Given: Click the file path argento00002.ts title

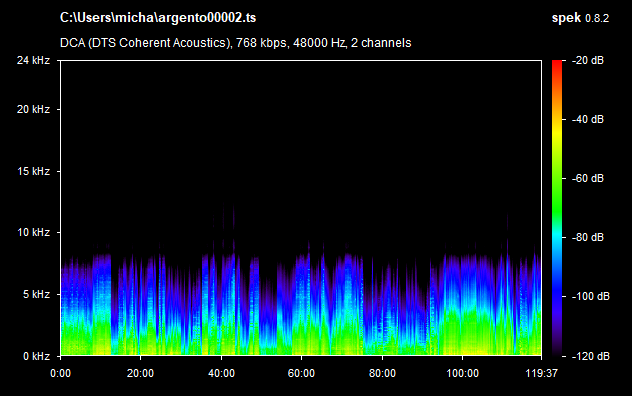Looking at the screenshot, I should (x=158, y=18).
